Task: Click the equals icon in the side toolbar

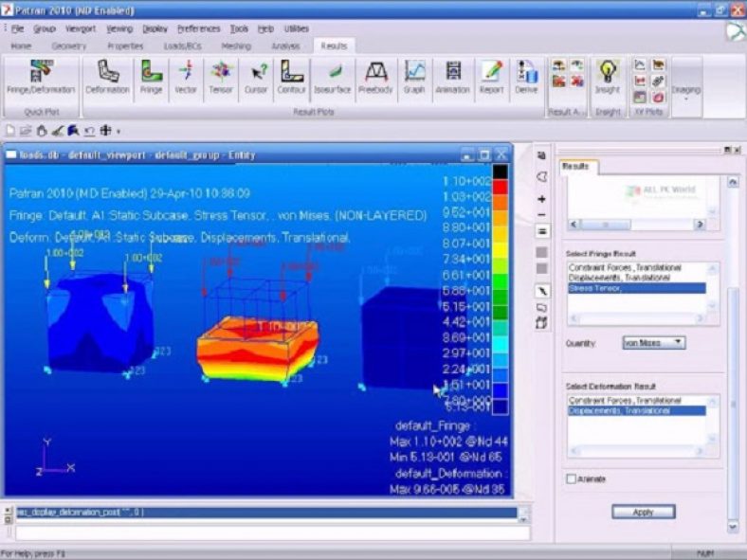Action: pos(541,231)
